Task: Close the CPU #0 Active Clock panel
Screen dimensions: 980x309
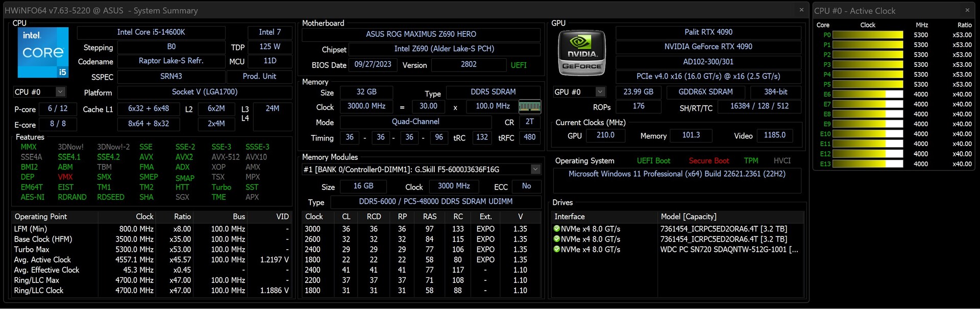Action: click(967, 10)
